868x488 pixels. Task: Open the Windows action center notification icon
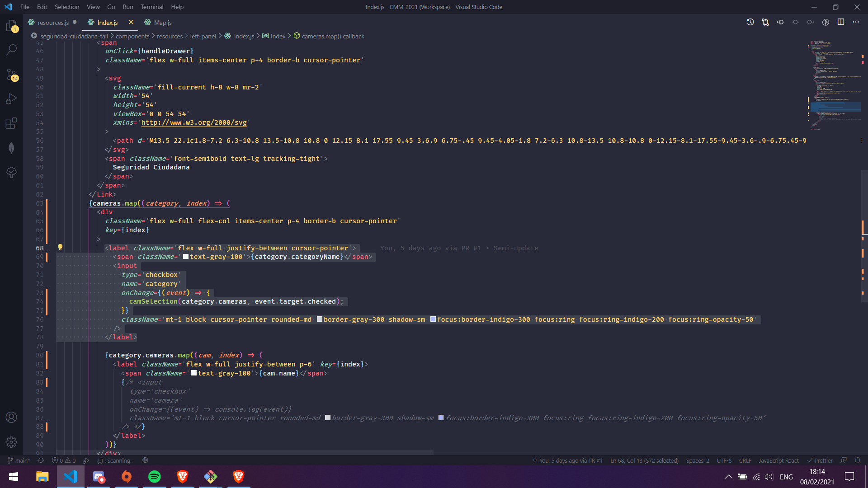(x=849, y=477)
